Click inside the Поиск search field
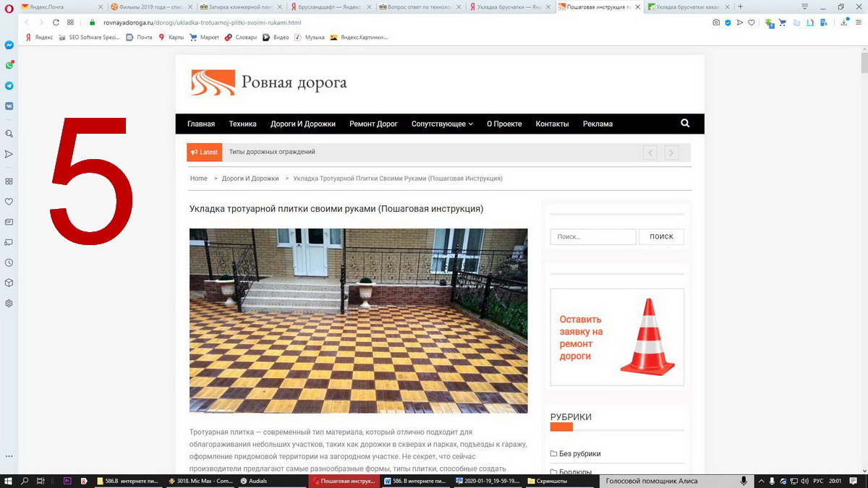 592,236
